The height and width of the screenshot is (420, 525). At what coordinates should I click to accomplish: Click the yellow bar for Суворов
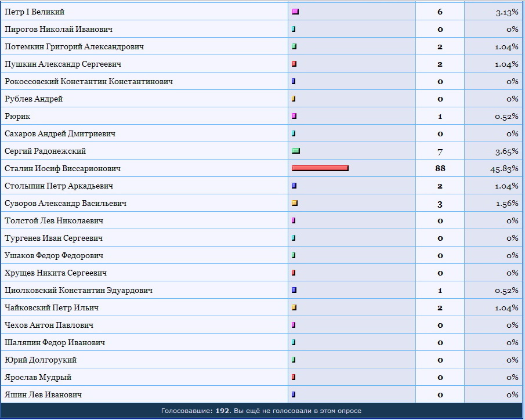tap(294, 203)
